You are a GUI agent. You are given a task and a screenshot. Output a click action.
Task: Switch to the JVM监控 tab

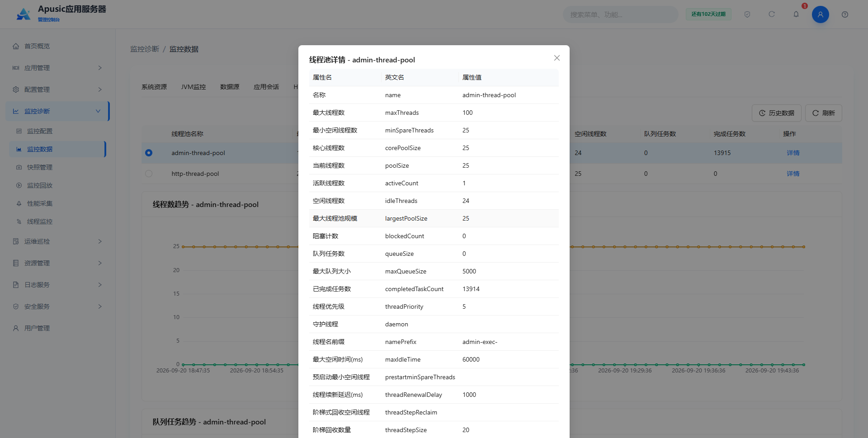click(x=193, y=87)
